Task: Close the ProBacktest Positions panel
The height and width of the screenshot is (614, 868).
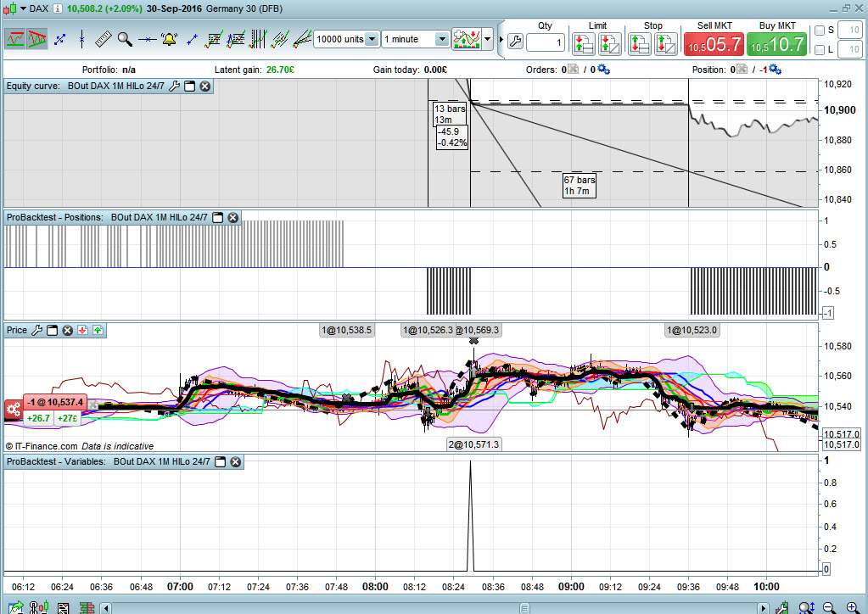Action: tap(233, 217)
